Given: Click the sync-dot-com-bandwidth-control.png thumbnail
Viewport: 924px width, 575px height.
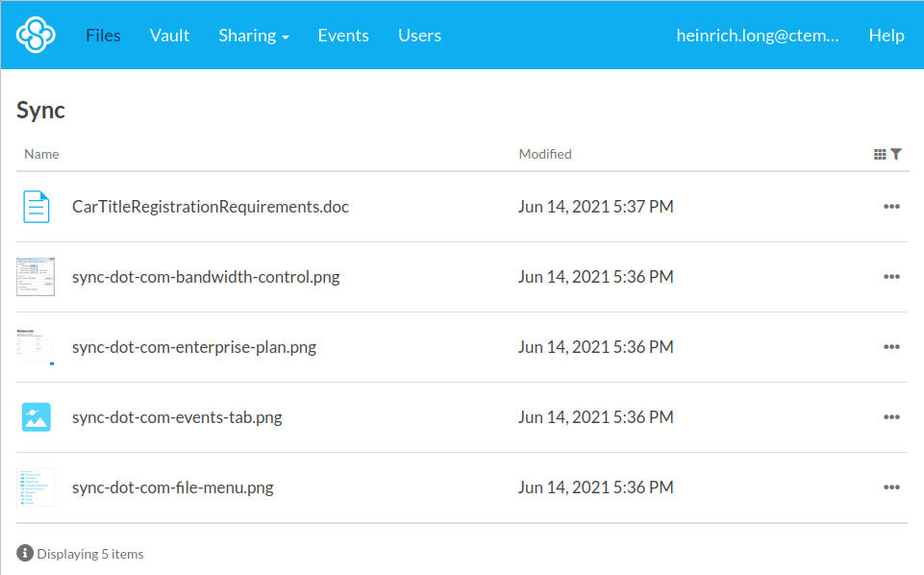Looking at the screenshot, I should click(x=36, y=276).
